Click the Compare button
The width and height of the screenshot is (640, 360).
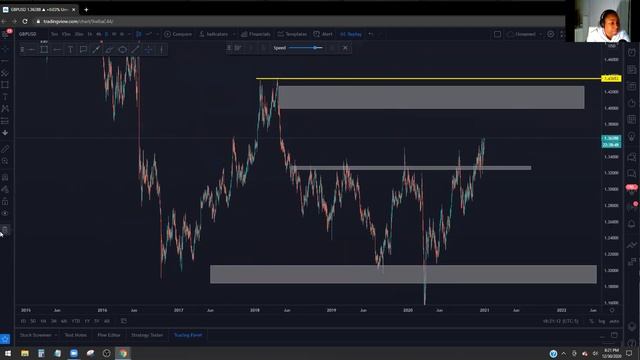(x=178, y=34)
